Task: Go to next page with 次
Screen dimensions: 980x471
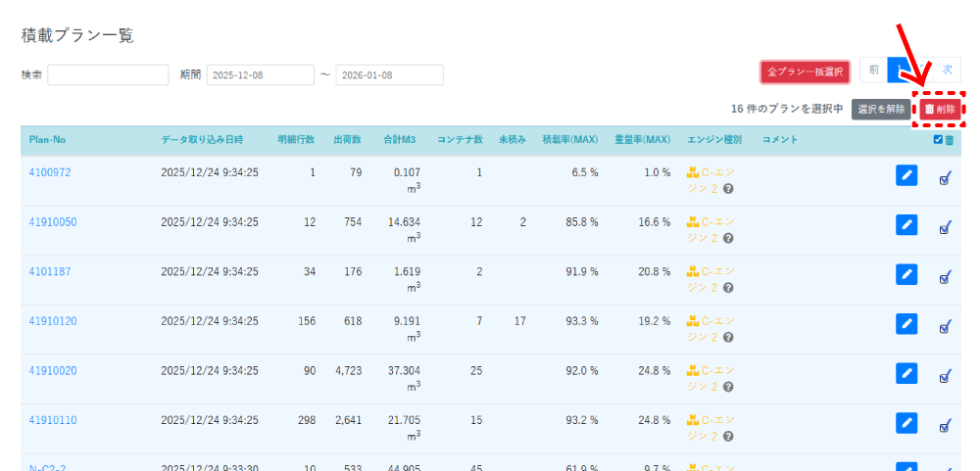Action: point(947,70)
